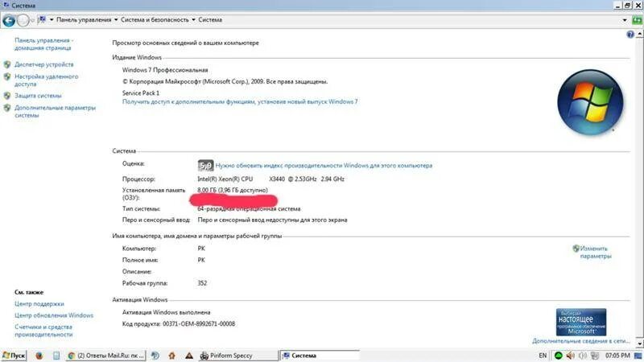Click the System window title bar icon

[6, 5]
